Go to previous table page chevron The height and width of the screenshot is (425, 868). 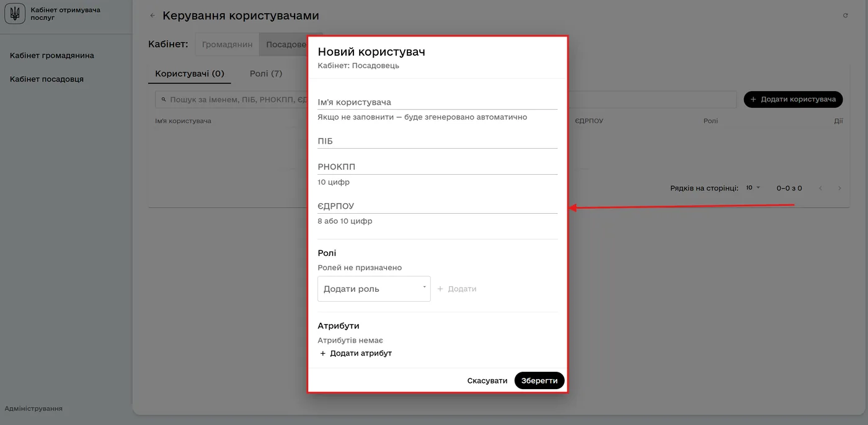tap(820, 188)
